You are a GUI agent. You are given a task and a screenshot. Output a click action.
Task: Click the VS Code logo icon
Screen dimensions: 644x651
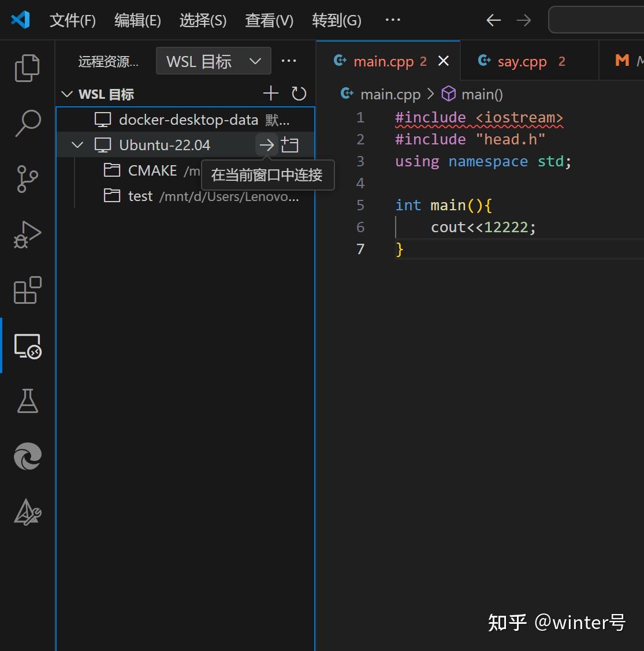20,20
